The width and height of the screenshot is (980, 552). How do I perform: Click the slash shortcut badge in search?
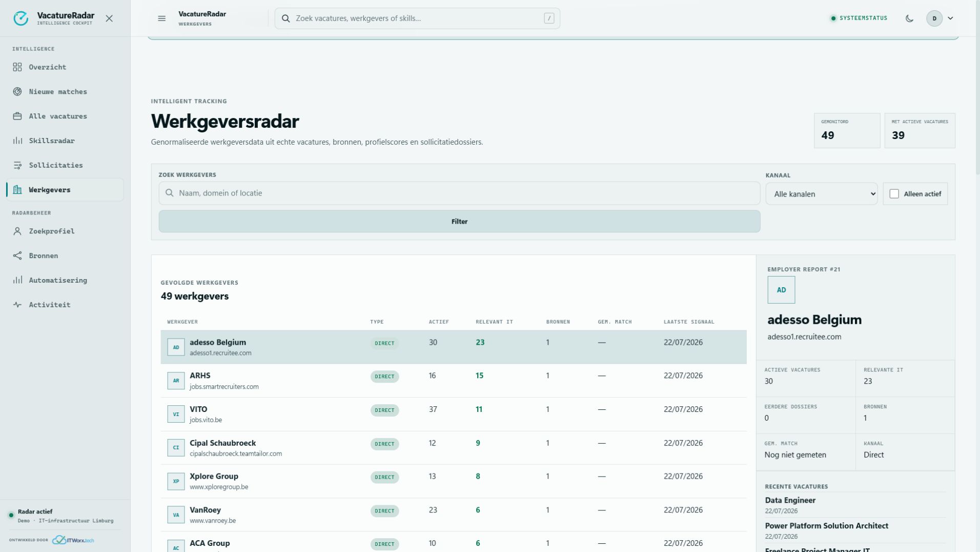[x=549, y=18]
